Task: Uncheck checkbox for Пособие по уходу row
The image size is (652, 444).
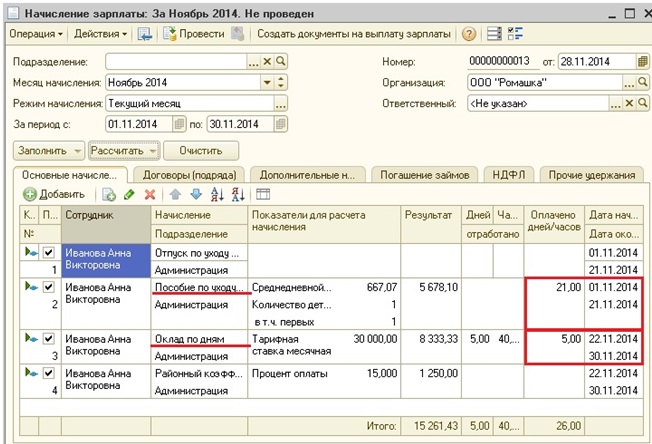Action: (x=49, y=287)
